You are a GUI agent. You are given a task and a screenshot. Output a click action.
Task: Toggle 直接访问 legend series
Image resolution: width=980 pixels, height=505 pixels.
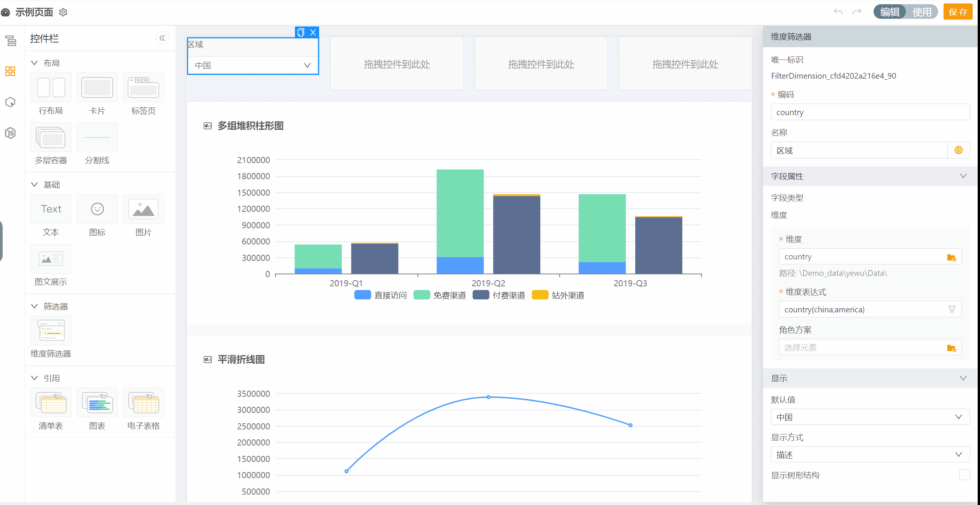pos(380,295)
